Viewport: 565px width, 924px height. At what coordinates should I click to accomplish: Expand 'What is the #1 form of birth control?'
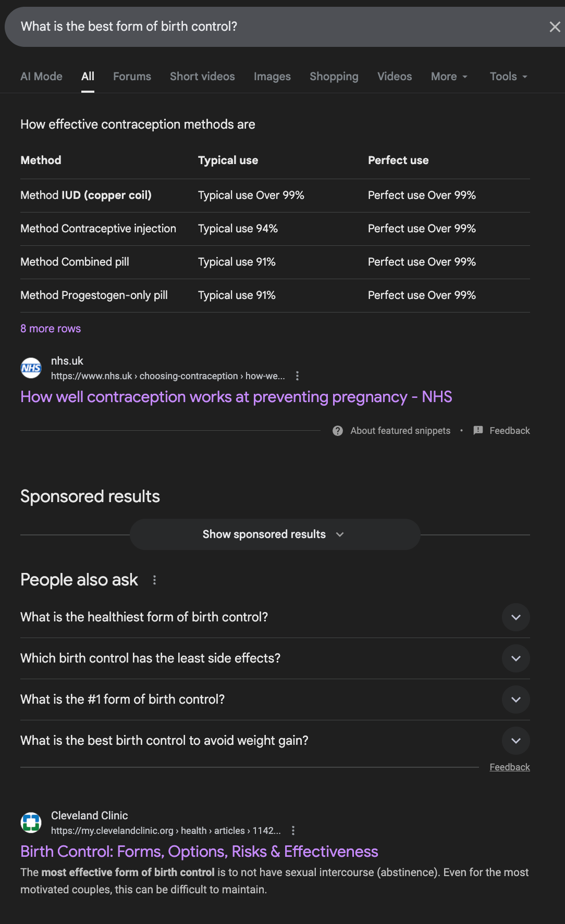515,700
